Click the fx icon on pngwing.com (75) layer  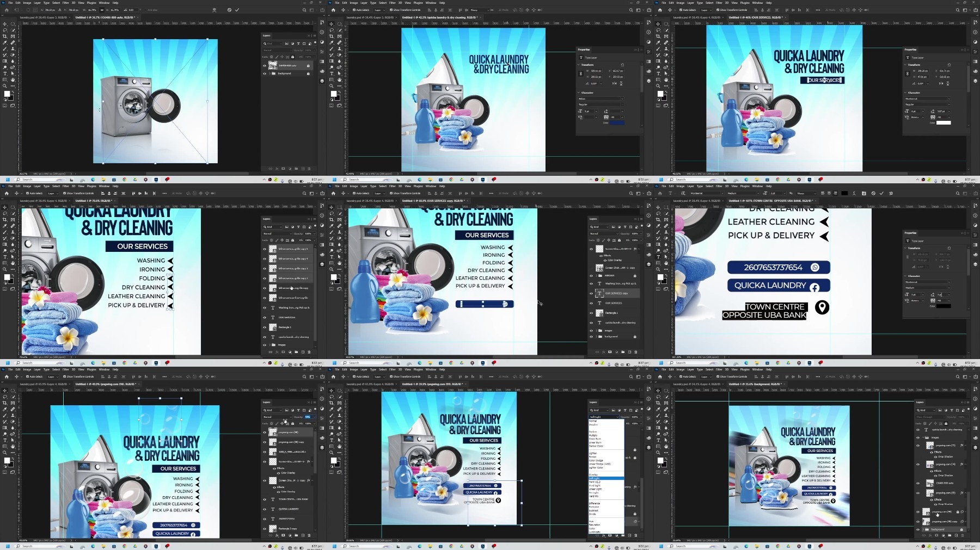click(961, 446)
